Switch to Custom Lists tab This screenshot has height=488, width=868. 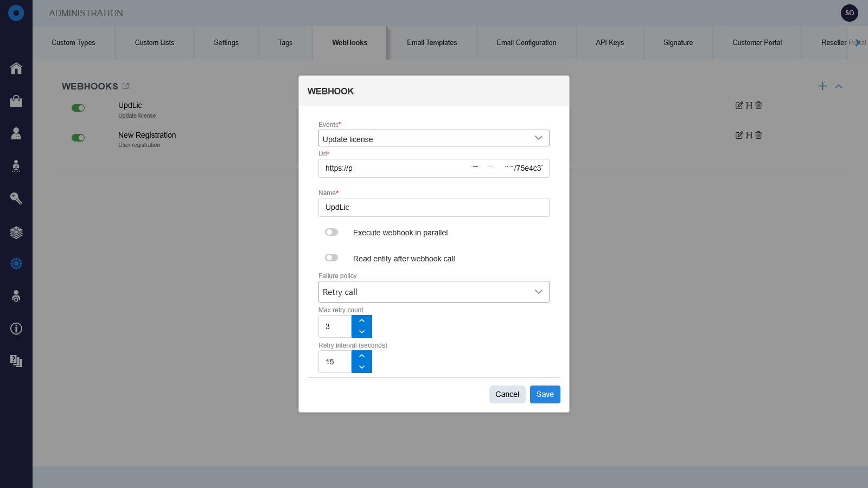point(155,42)
